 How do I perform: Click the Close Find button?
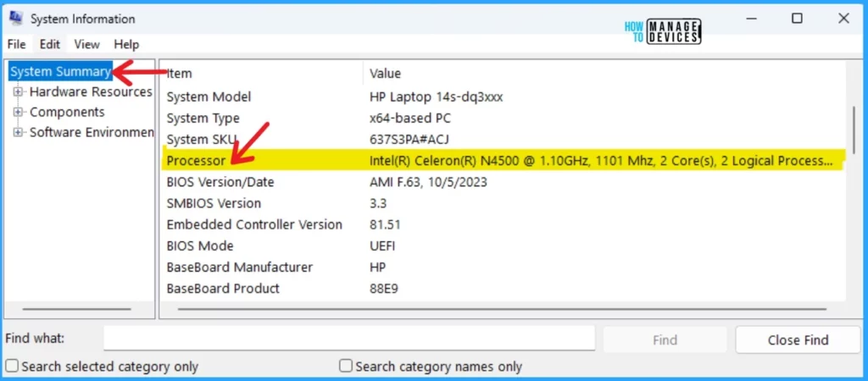(798, 340)
